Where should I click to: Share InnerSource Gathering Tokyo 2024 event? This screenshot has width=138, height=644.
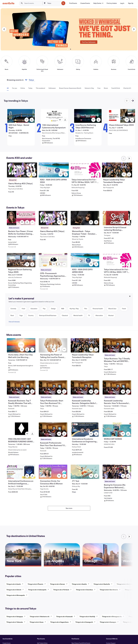pyautogui.click(x=98, y=120)
